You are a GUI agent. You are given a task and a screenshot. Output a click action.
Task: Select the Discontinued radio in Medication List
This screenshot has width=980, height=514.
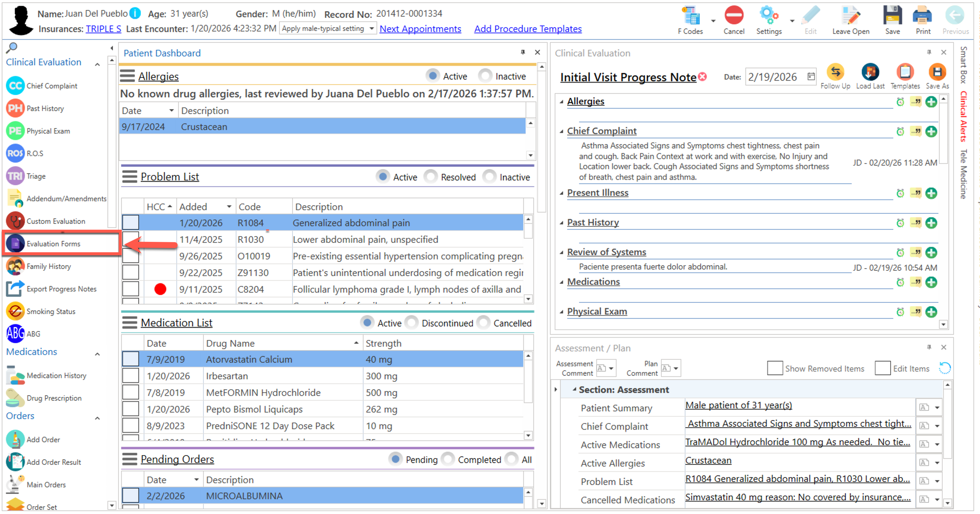(411, 323)
